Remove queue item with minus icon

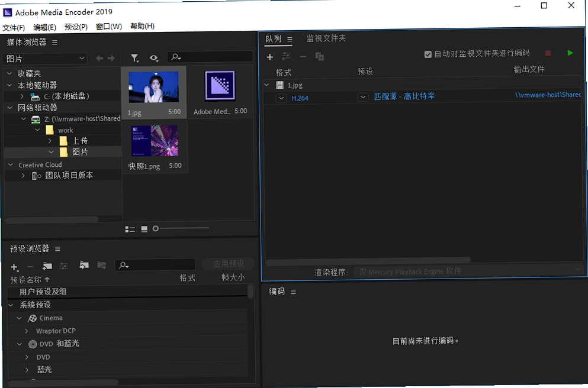coord(303,57)
